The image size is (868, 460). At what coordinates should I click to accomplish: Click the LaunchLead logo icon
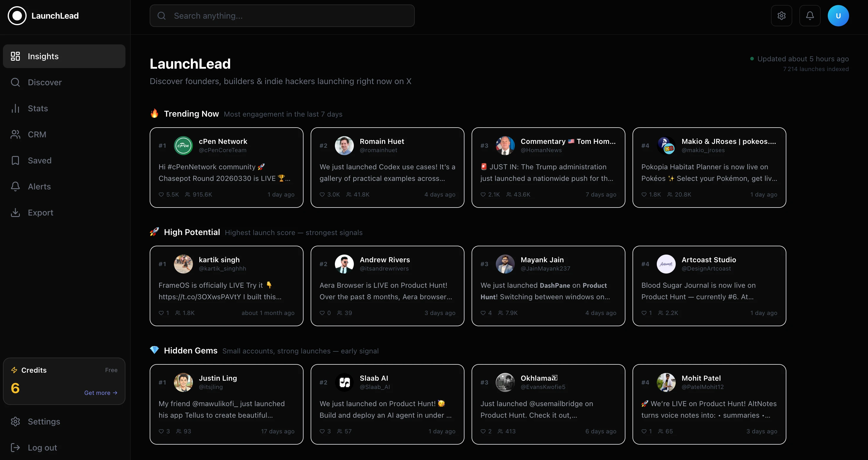click(17, 16)
